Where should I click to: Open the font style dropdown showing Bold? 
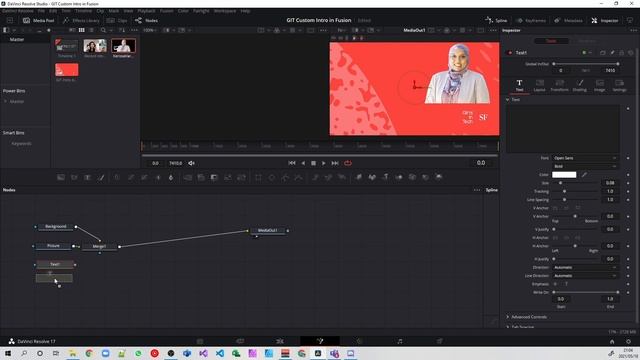pyautogui.click(x=585, y=167)
